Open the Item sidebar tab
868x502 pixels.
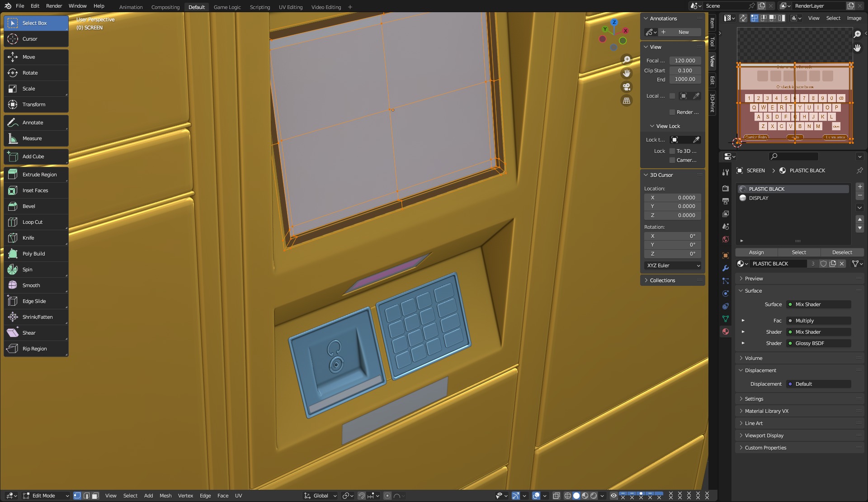(712, 23)
